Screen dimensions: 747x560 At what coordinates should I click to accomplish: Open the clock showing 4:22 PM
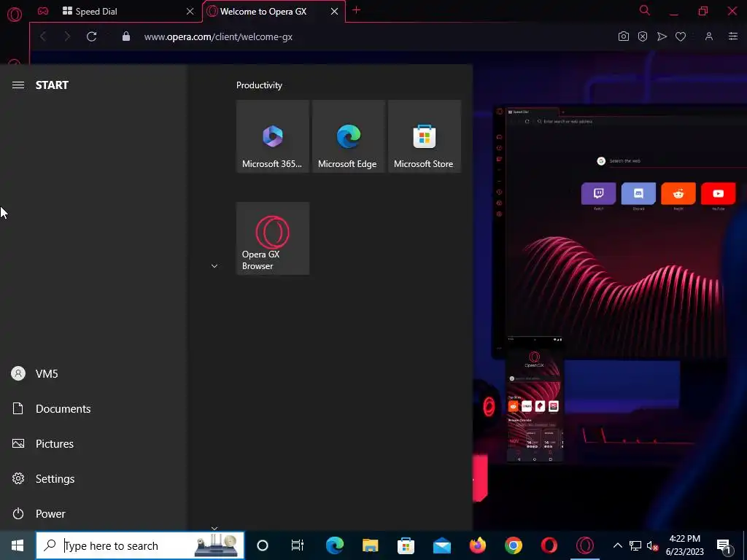684,545
